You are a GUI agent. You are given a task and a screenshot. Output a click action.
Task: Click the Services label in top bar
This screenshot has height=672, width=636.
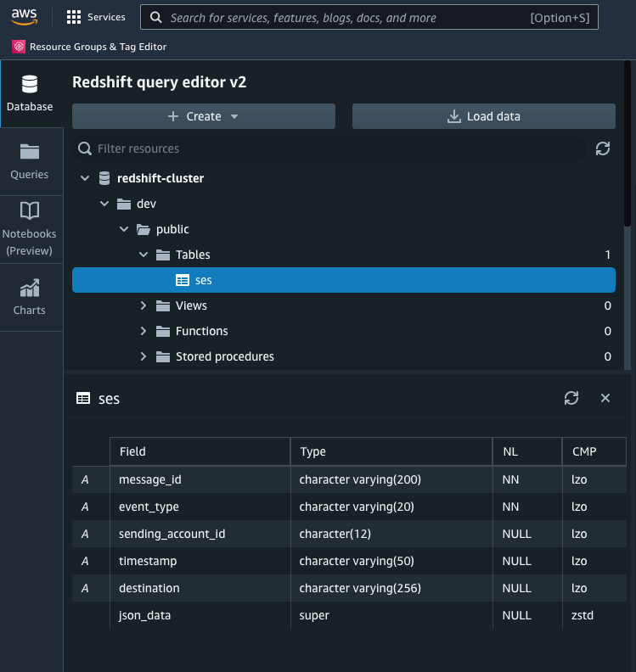pos(106,17)
